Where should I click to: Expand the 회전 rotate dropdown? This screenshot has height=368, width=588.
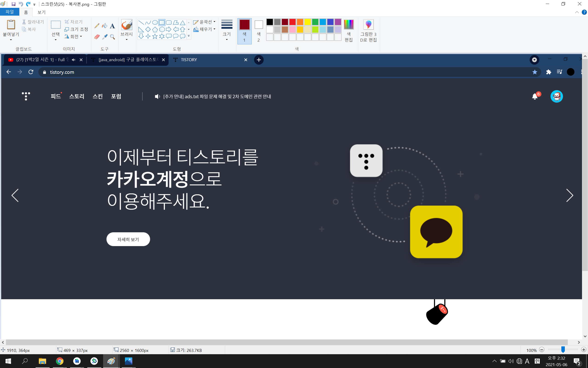(73, 37)
